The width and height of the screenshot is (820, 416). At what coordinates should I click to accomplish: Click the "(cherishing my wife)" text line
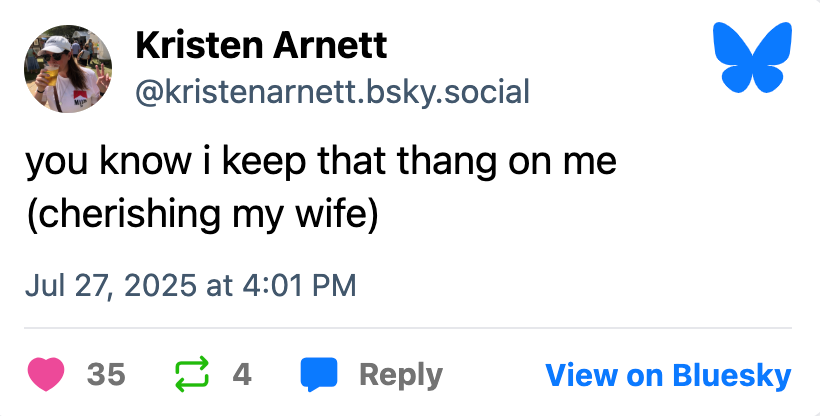[202, 213]
